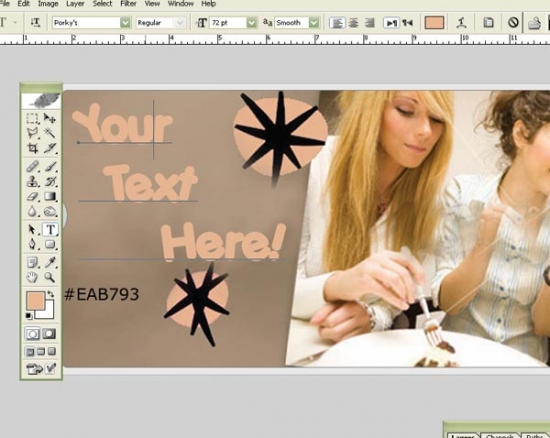Screen dimensions: 550x438
Task: Click the feather logo atop toolbox
Action: tap(41, 101)
